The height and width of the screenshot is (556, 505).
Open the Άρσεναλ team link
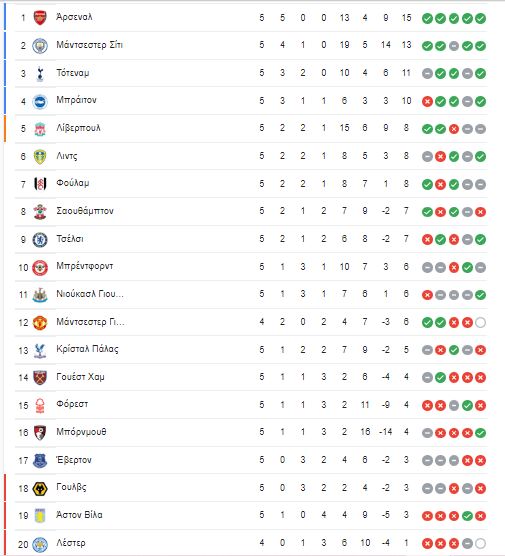[x=74, y=17]
